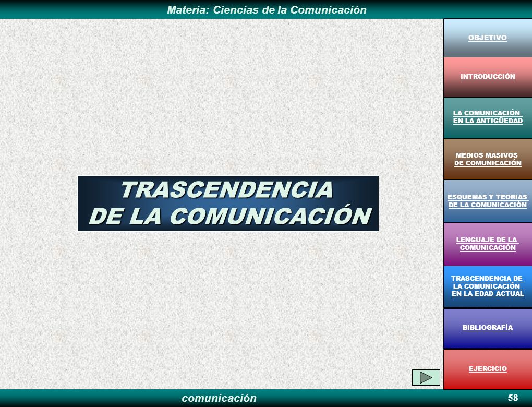Open La Comunicación en la Antigüedad link
Image resolution: width=532 pixels, height=407 pixels.
coord(488,117)
